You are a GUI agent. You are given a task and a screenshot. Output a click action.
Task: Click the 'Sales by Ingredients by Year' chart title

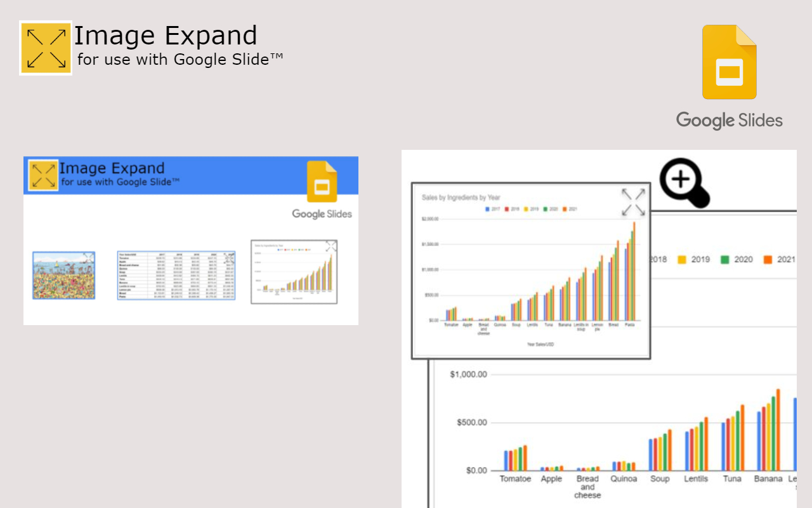click(461, 197)
